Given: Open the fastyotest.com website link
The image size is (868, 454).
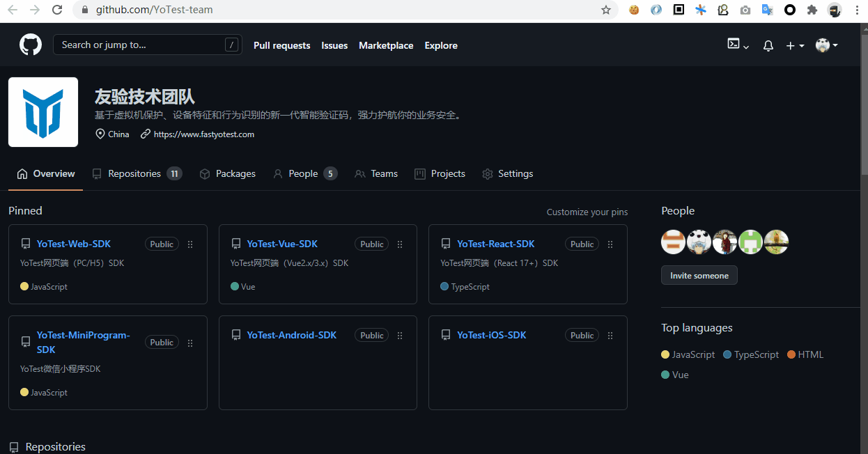Looking at the screenshot, I should click(x=204, y=134).
